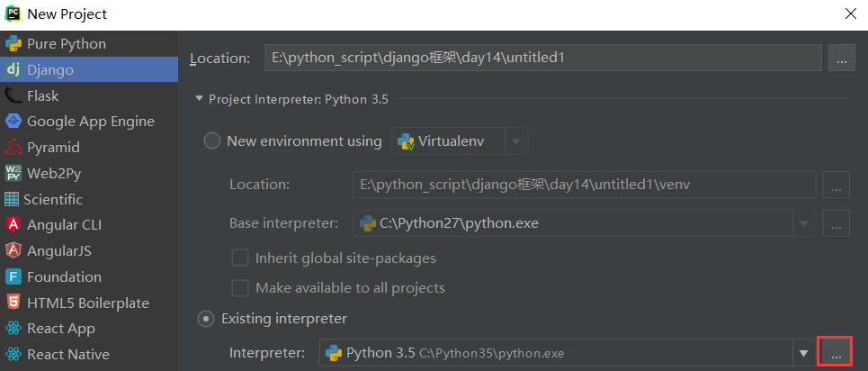Choose the Flask project icon
868x371 pixels.
(13, 95)
